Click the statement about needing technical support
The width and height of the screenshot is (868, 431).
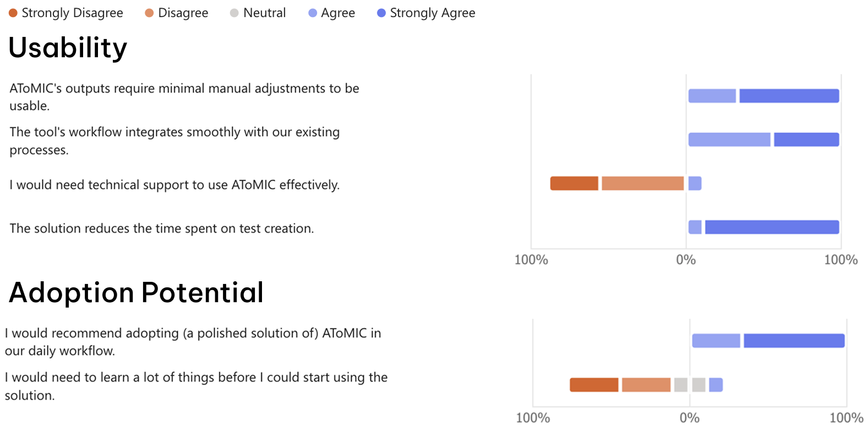tap(174, 185)
